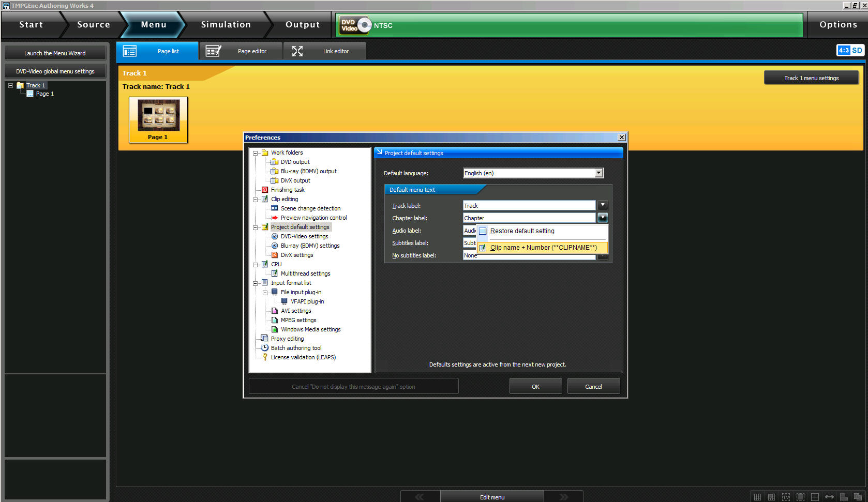Select Restore default setting menu entry
Image resolution: width=868 pixels, height=502 pixels.
542,231
